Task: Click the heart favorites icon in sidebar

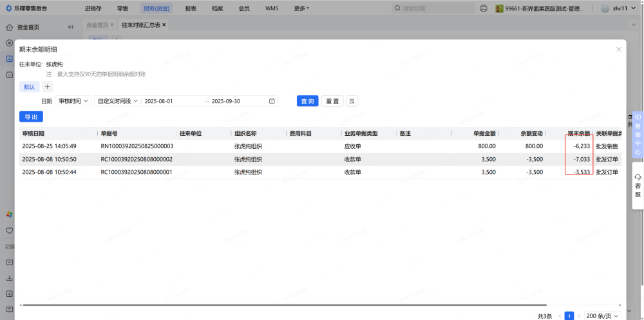Action: 9,231
